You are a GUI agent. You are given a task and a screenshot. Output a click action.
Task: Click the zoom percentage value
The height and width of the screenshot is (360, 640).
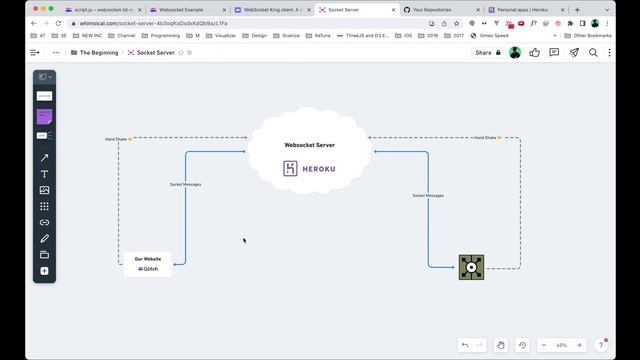tap(562, 345)
